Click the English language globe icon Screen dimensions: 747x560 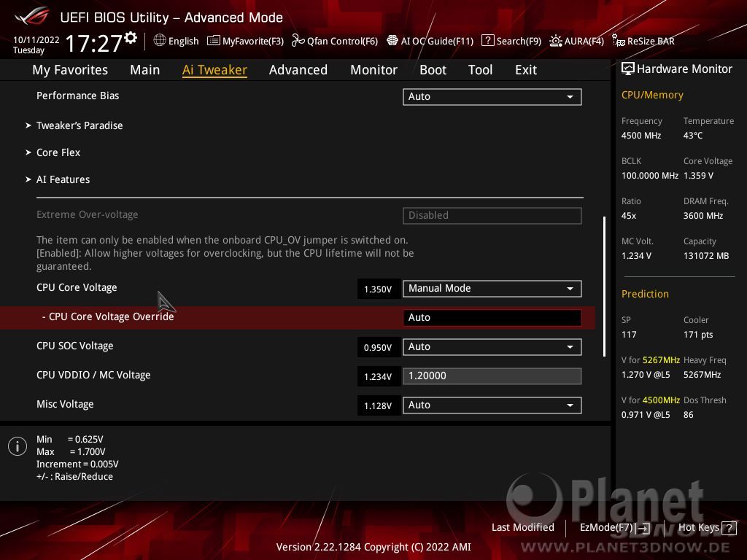160,41
